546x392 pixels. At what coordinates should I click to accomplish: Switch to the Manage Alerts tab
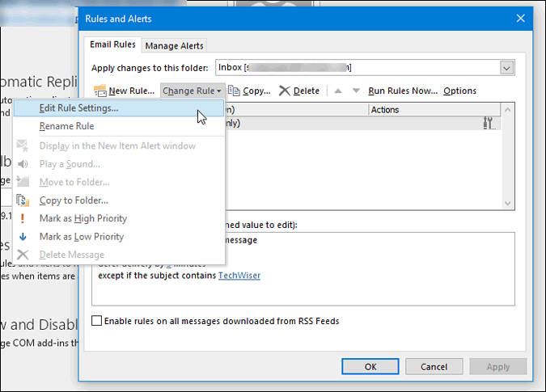(x=174, y=46)
